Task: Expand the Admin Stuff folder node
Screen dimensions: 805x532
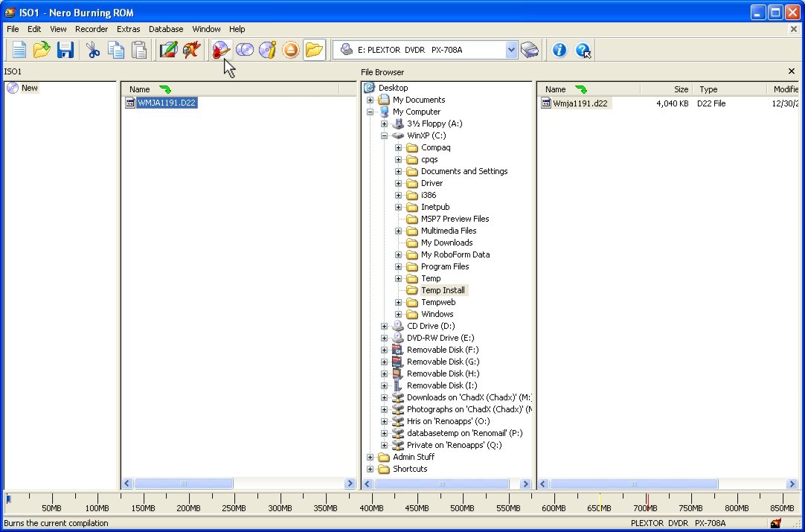Action: (371, 457)
